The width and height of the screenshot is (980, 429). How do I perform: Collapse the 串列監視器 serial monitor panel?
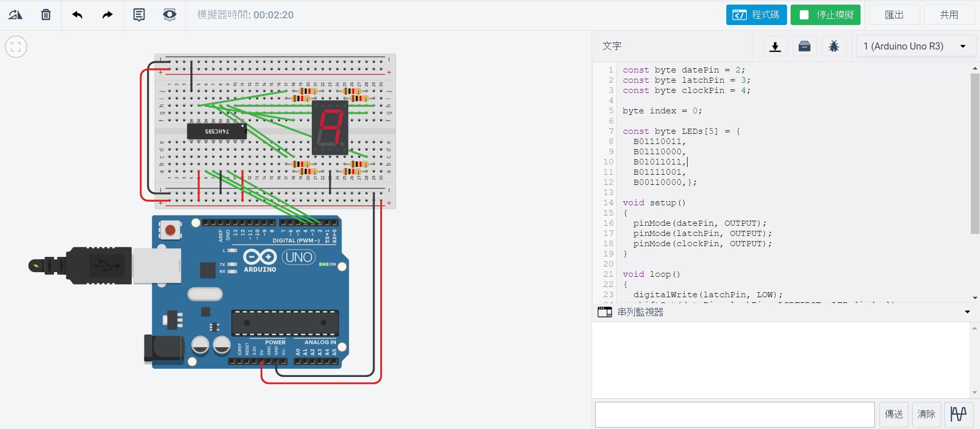[x=967, y=312]
